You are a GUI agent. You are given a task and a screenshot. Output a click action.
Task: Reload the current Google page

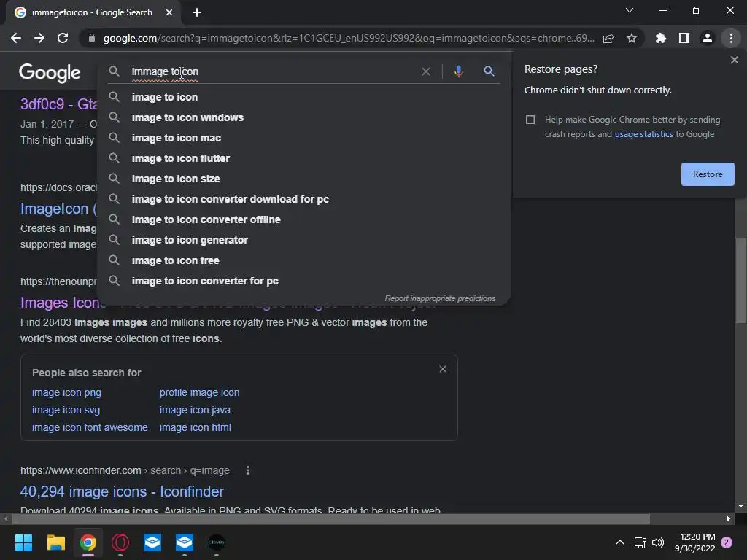coord(63,38)
